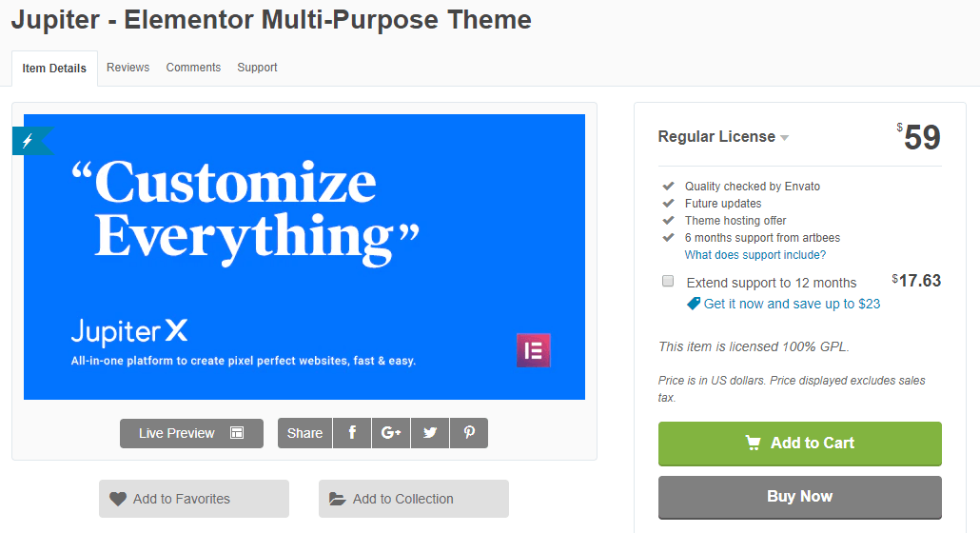
Task: Open the What does support include link
Action: (x=755, y=255)
